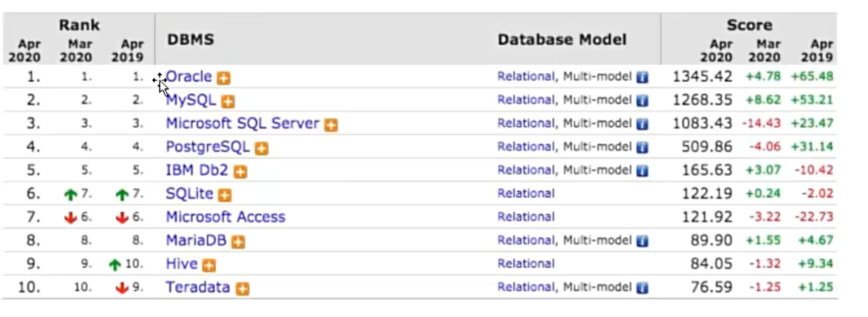Select MariaDB's score value '89.90'
868x317 pixels.
coord(712,241)
